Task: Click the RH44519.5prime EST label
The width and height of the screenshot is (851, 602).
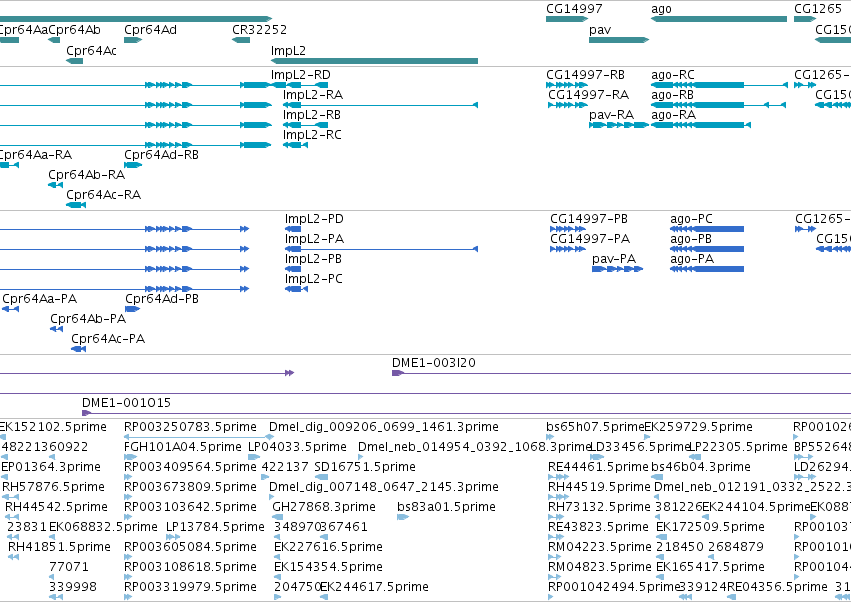Action: [599, 487]
